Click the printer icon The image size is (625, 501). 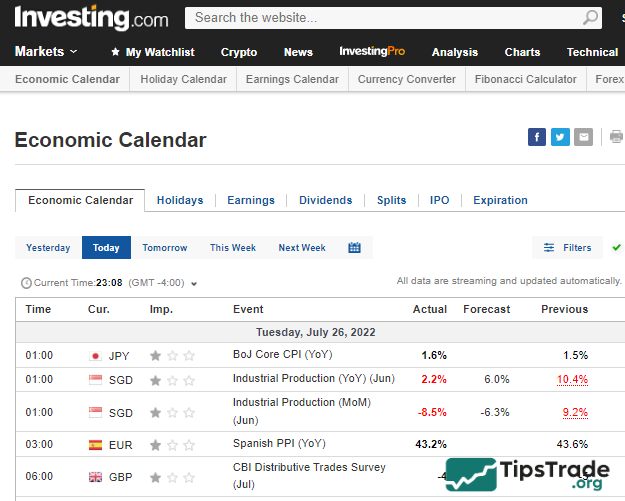tap(616, 137)
